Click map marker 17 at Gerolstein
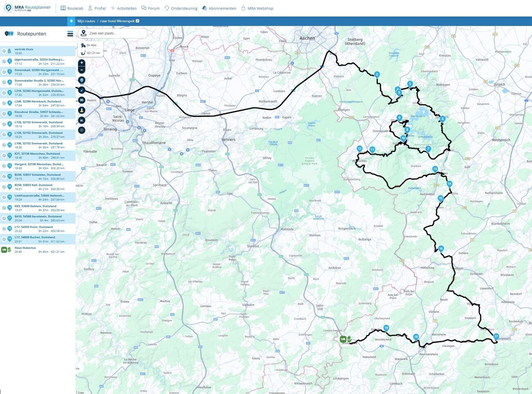The height and width of the screenshot is (394, 532). click(x=496, y=337)
